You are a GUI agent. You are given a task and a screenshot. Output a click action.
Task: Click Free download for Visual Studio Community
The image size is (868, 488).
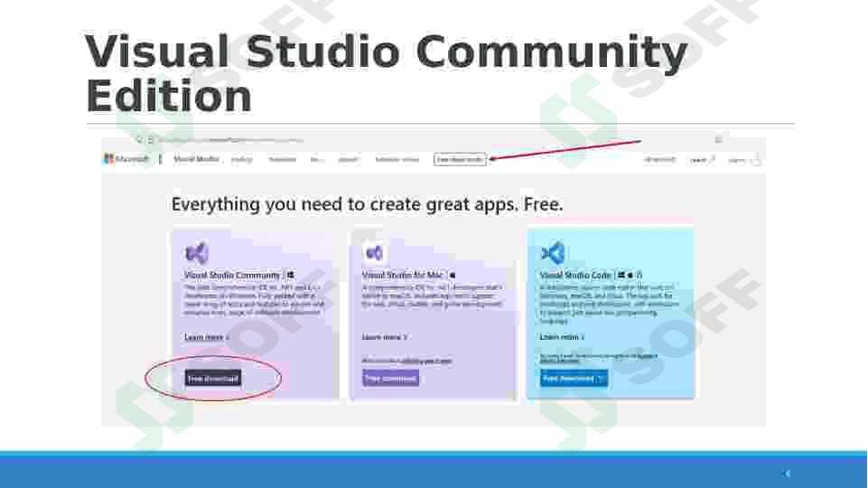point(213,379)
